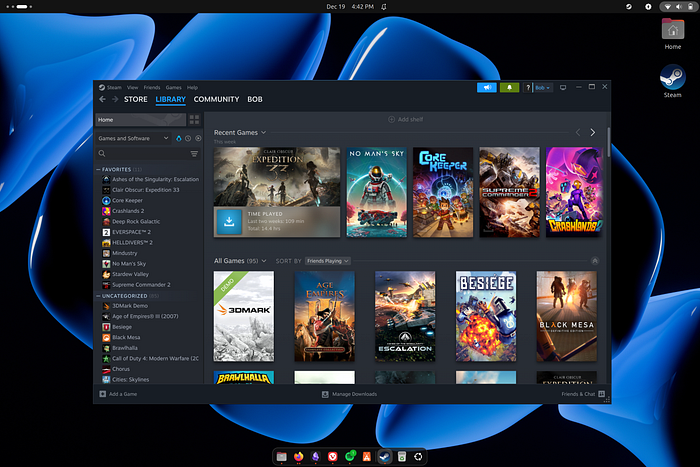Select the Besiege cover art

(x=486, y=316)
